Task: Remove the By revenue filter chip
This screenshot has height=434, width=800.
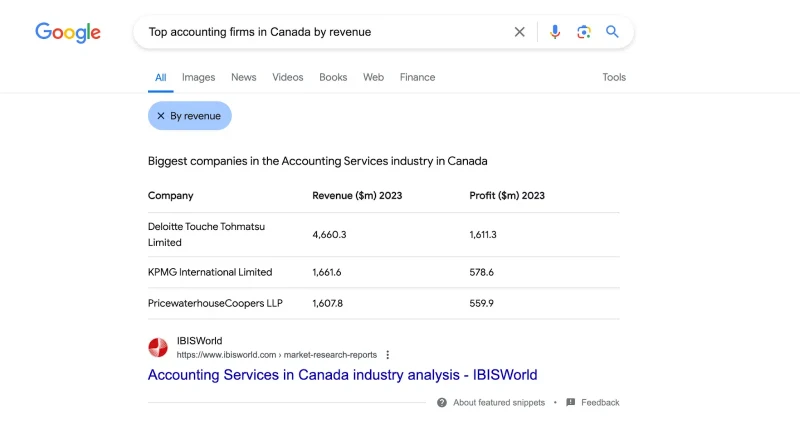Action: click(x=190, y=116)
